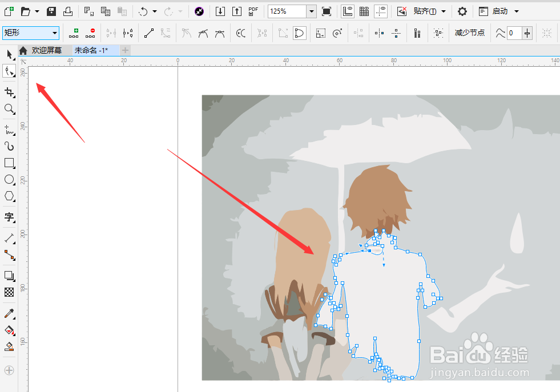
Task: Click Stretch or scale nodes icon
Action: tap(321, 33)
